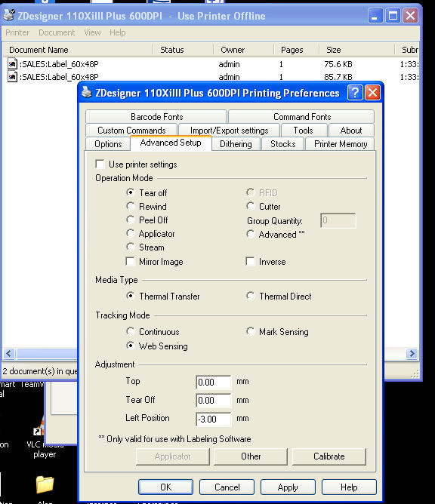The width and height of the screenshot is (435, 504).
Task: Select the 85.7 KB size cell in queue
Action: [x=338, y=77]
